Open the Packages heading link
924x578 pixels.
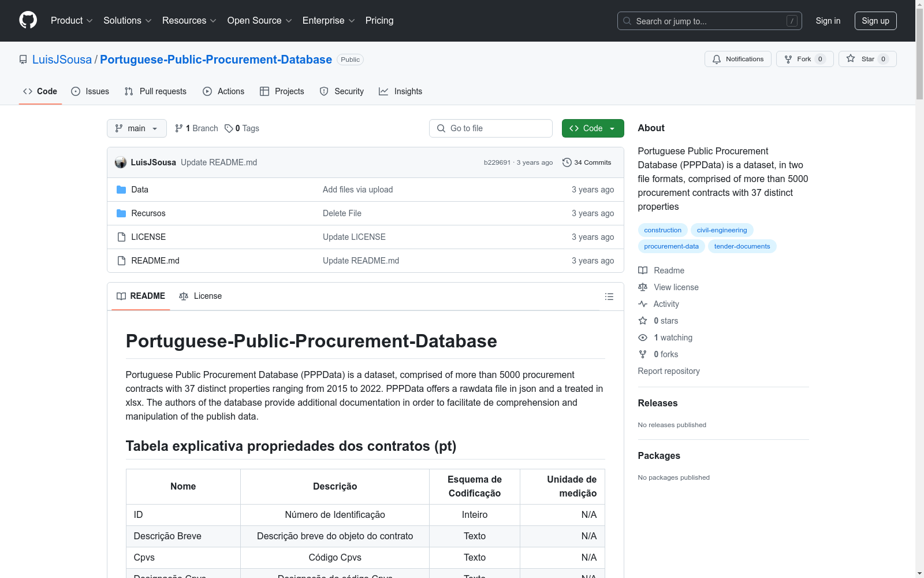[x=659, y=456]
